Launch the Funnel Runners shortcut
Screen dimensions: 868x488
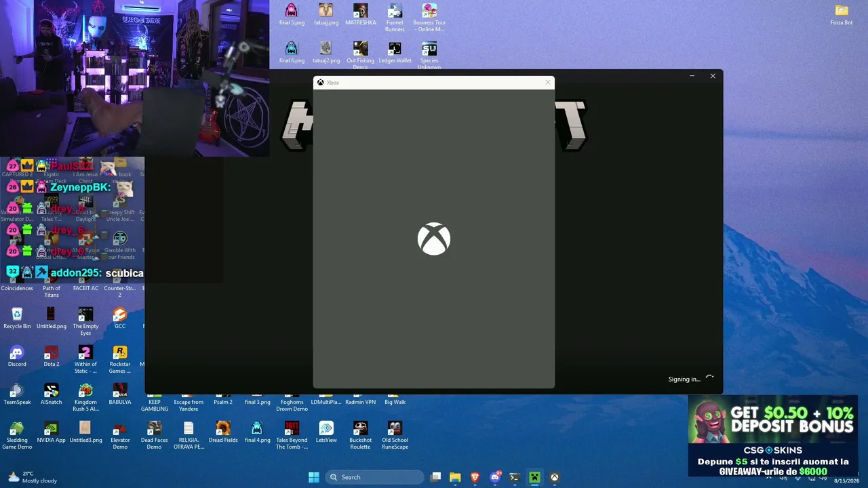(x=395, y=18)
